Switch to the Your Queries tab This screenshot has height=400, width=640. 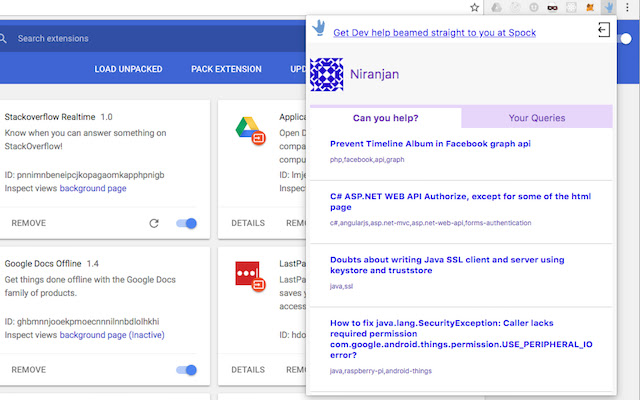click(x=537, y=118)
